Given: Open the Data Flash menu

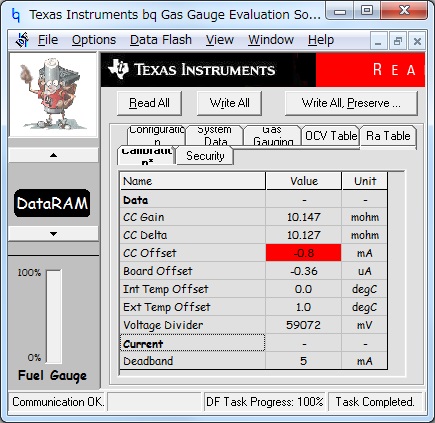Looking at the screenshot, I should point(161,40).
